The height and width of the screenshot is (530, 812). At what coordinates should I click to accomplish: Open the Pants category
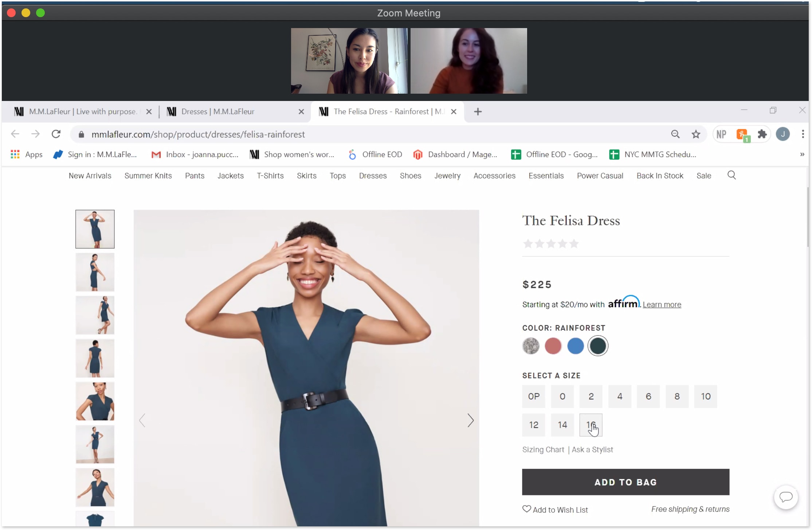(x=195, y=176)
